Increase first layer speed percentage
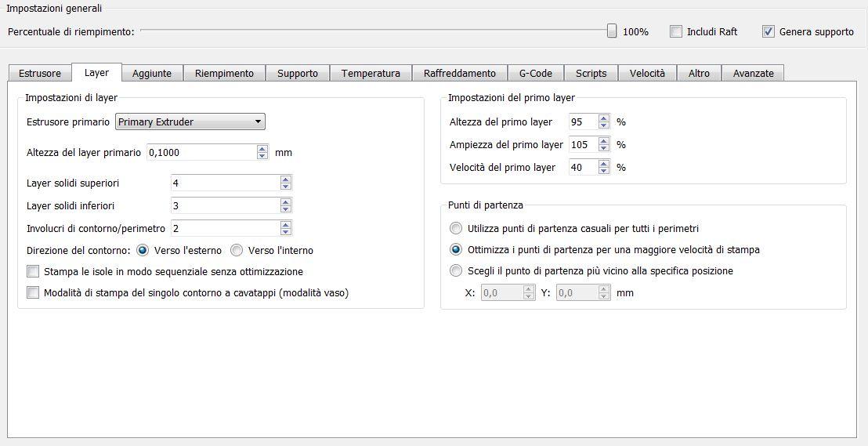The height and width of the screenshot is (446, 868). pos(603,164)
